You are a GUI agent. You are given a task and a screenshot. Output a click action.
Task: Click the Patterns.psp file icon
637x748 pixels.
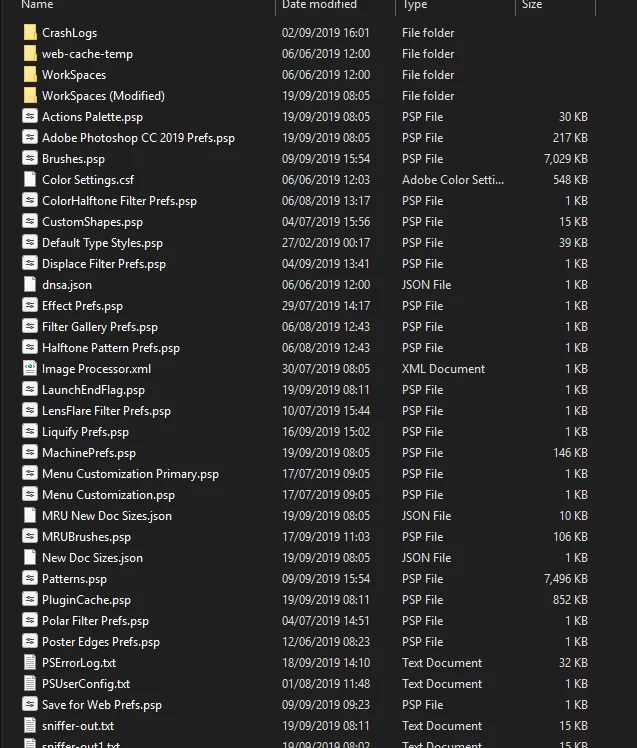pos(30,578)
